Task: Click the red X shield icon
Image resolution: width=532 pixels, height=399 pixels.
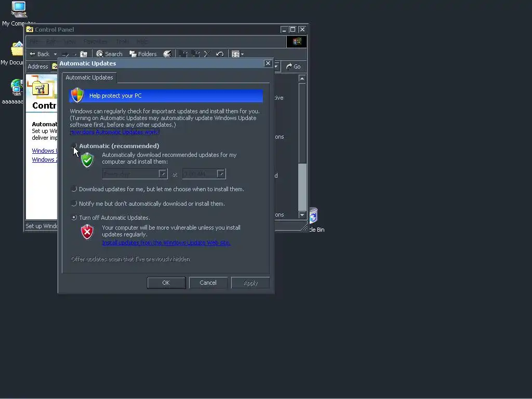Action: pos(87,232)
